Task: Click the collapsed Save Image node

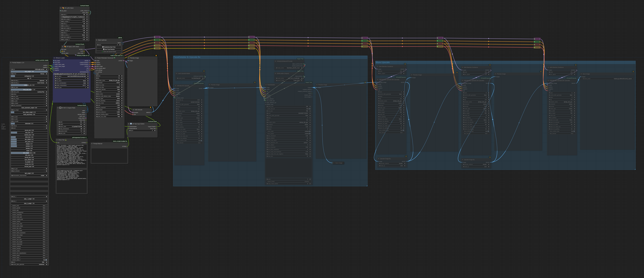Action: 339,163
